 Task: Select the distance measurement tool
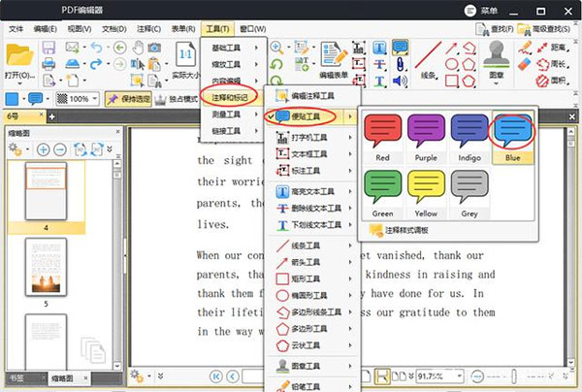pos(553,48)
